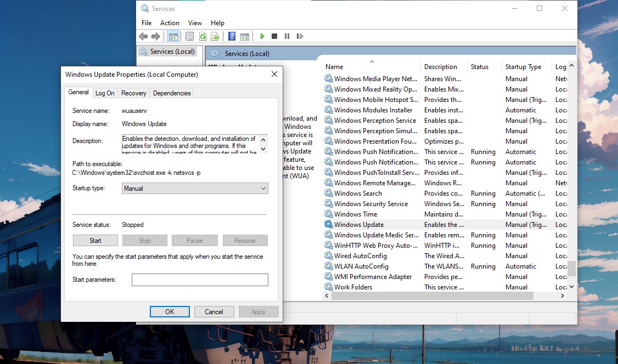Click the horizontal scrollbar right arrow
The width and height of the screenshot is (618, 364).
(563, 295)
